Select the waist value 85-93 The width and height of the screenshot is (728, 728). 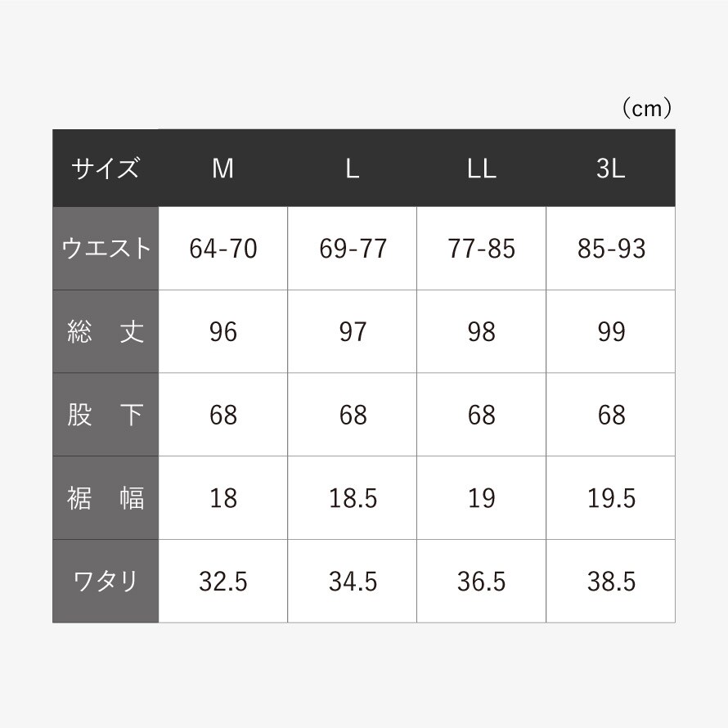click(x=611, y=249)
